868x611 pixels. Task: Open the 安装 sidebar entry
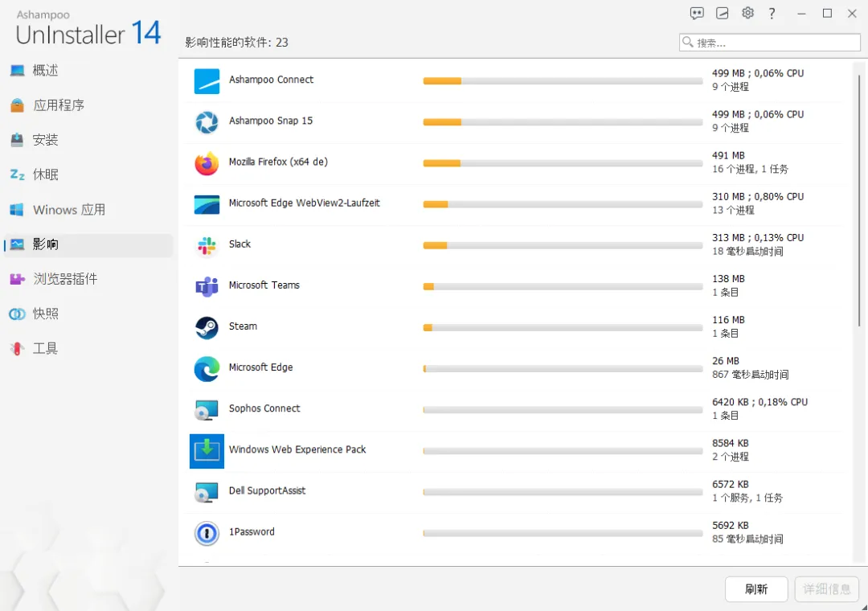click(x=88, y=140)
